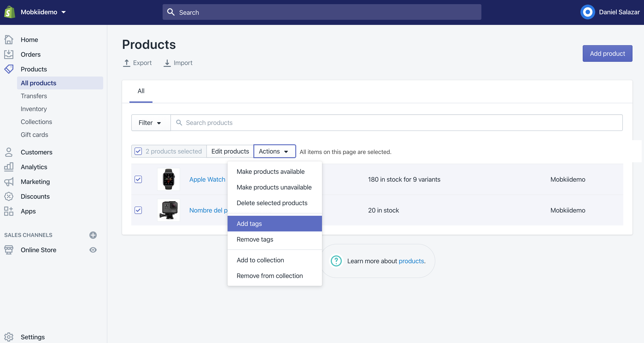This screenshot has height=343, width=644.
Task: Click the Online Store storefront icon
Action: [9, 250]
